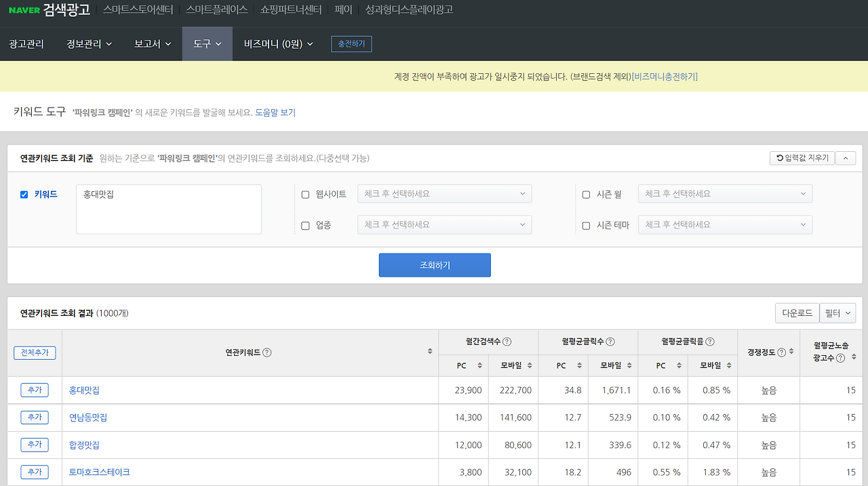Expand the 보고서 menu
Screen dimensions: 868x486
[153, 44]
